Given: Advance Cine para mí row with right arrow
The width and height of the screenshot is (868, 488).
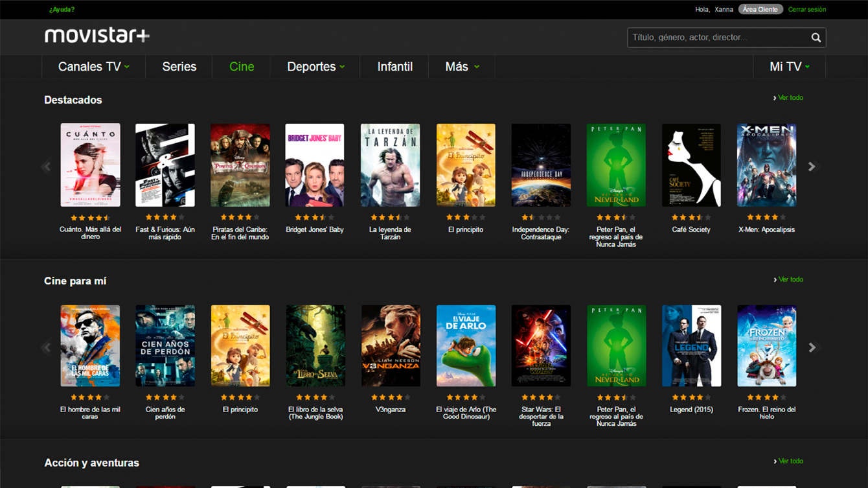Looking at the screenshot, I should [x=812, y=348].
